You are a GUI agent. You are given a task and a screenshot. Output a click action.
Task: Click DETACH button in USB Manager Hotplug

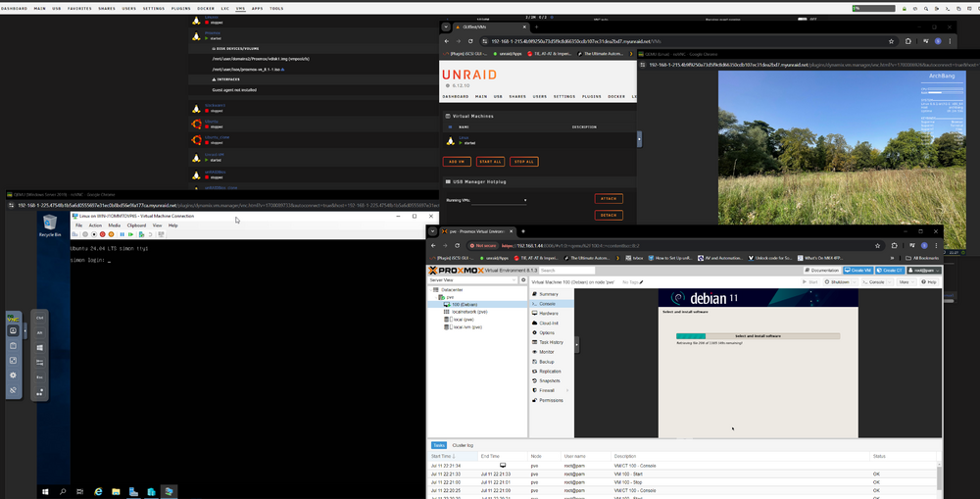pos(609,215)
